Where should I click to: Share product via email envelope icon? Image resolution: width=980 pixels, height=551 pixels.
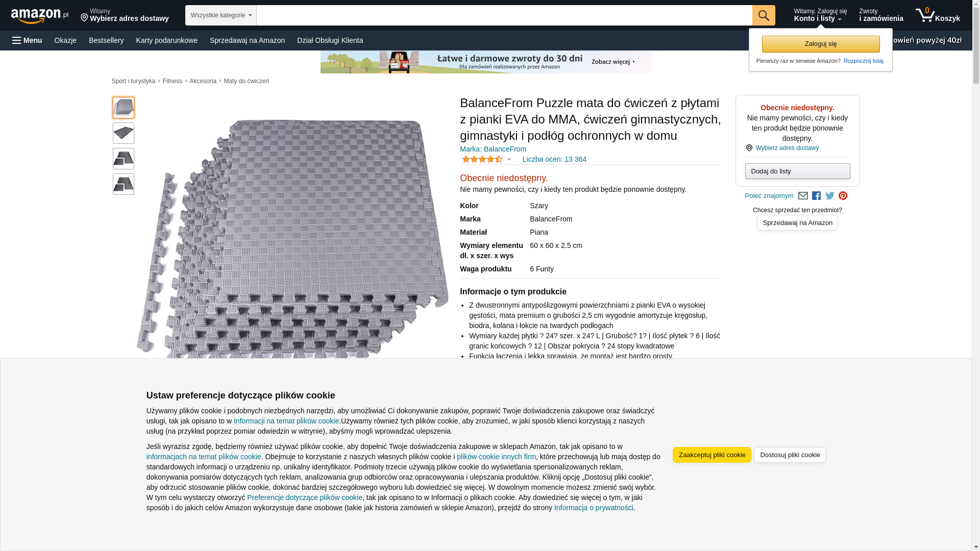(x=803, y=196)
